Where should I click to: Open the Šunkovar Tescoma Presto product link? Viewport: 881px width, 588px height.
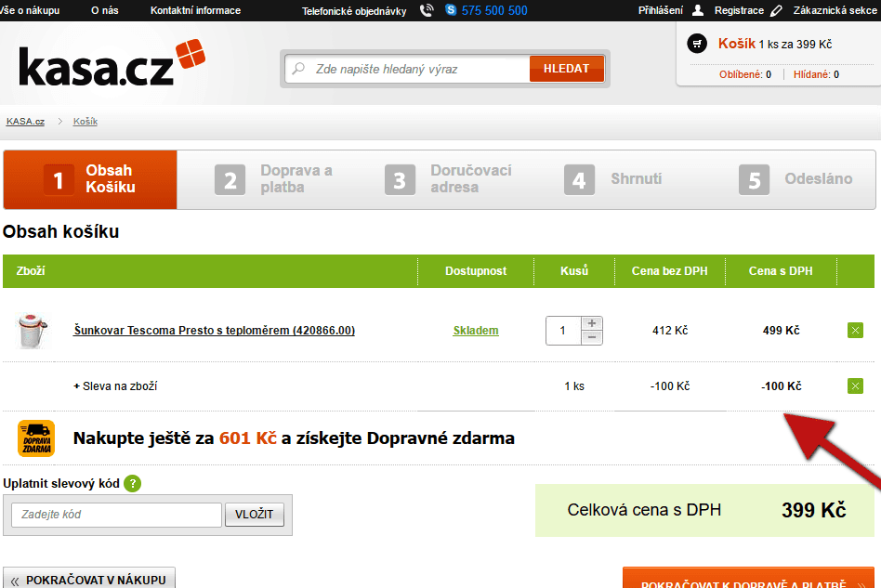click(x=216, y=331)
